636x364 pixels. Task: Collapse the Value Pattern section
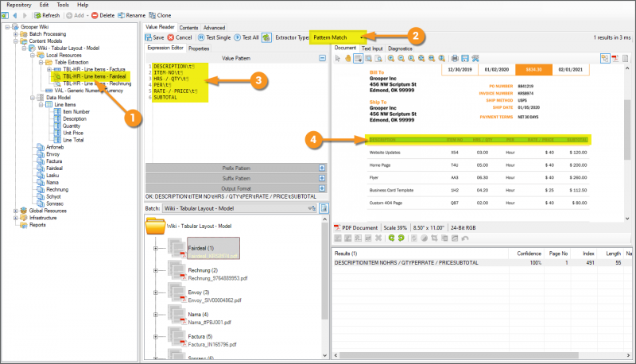coord(322,58)
